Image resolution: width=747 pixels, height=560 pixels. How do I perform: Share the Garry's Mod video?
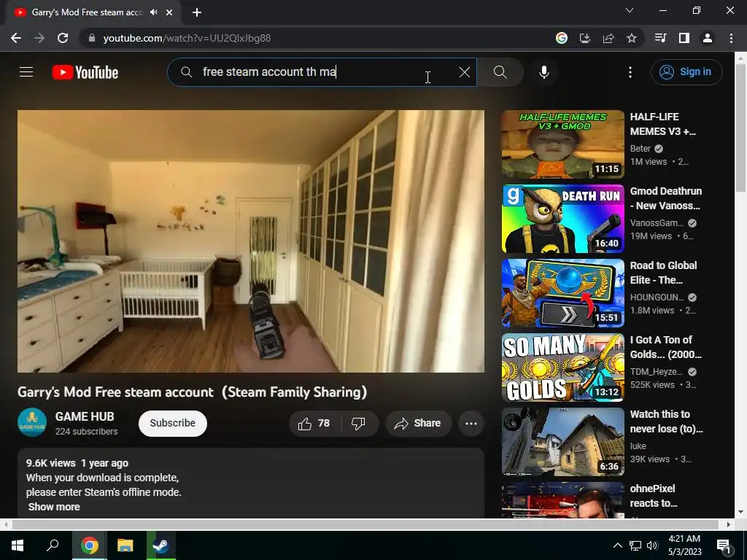tap(418, 424)
